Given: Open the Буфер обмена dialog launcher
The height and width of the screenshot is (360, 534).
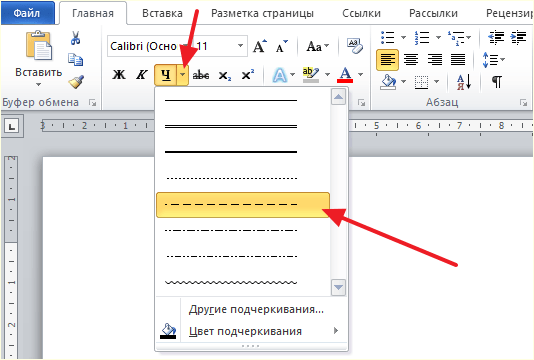Looking at the screenshot, I should tap(92, 102).
